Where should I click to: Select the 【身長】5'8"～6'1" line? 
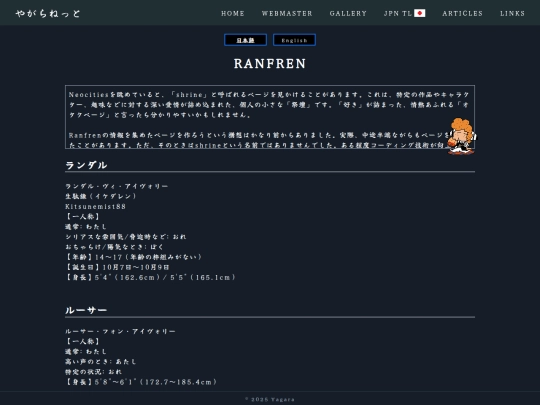[x=141, y=382]
